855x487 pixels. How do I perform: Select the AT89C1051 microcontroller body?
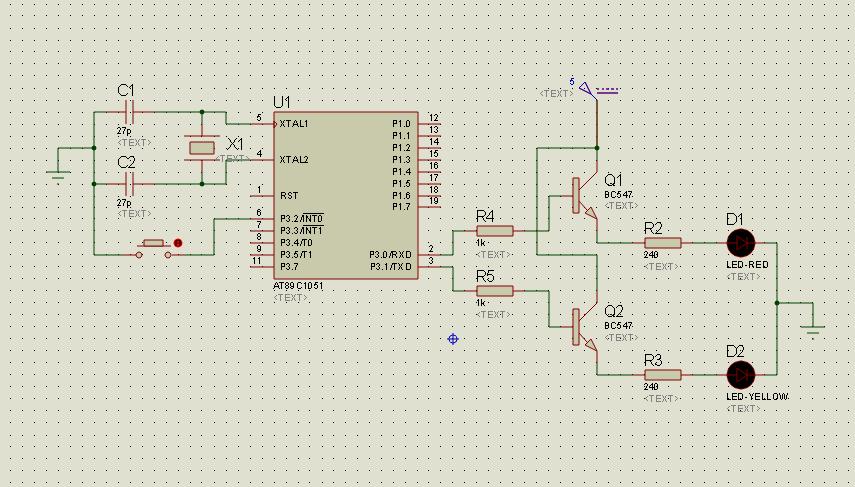(346, 196)
